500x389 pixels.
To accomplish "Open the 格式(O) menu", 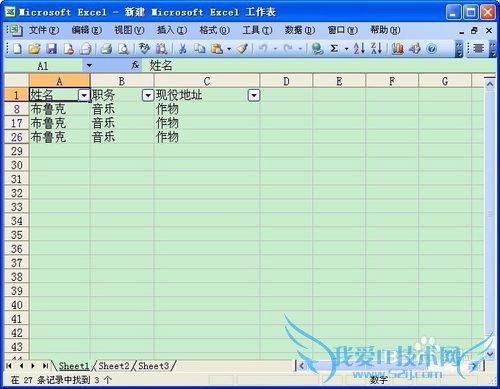I will [215, 30].
